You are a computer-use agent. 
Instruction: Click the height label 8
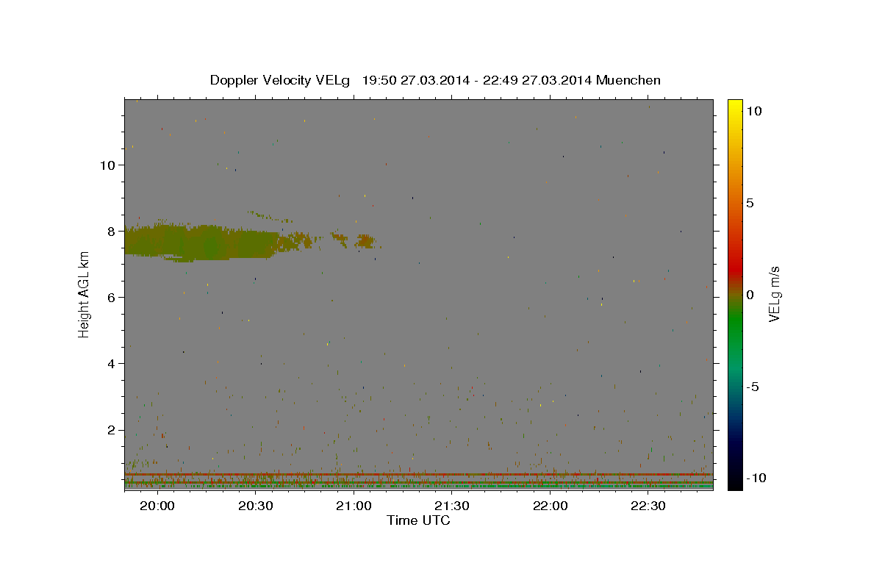(x=111, y=232)
